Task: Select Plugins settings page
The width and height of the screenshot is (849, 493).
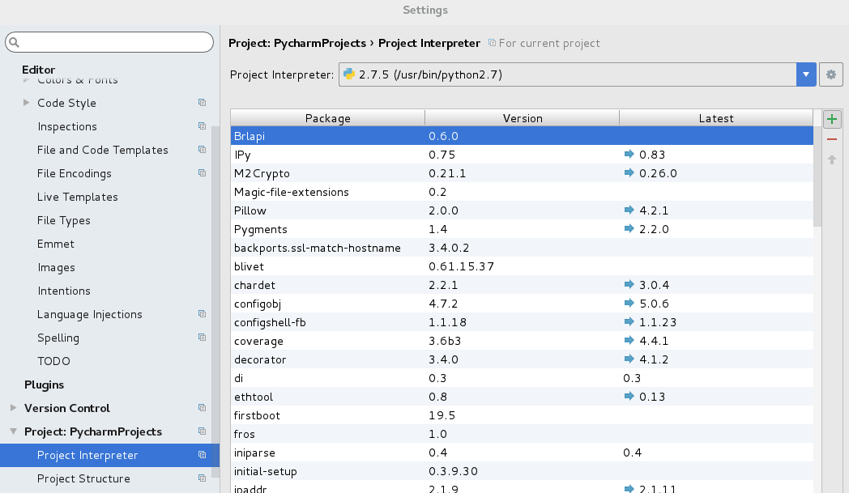Action: coord(44,385)
